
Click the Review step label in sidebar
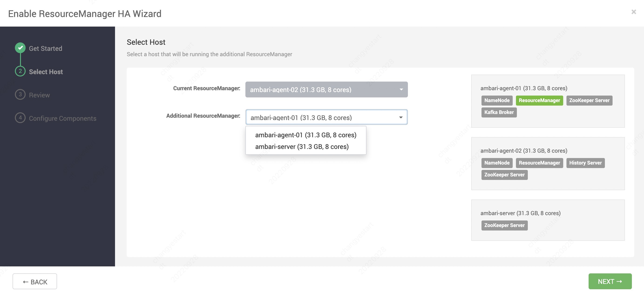tap(39, 95)
